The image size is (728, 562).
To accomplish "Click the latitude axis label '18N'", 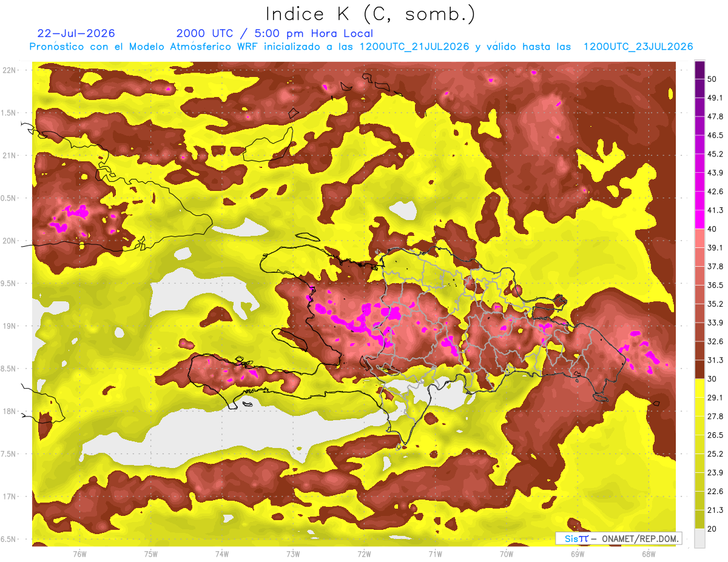I will click(x=10, y=412).
